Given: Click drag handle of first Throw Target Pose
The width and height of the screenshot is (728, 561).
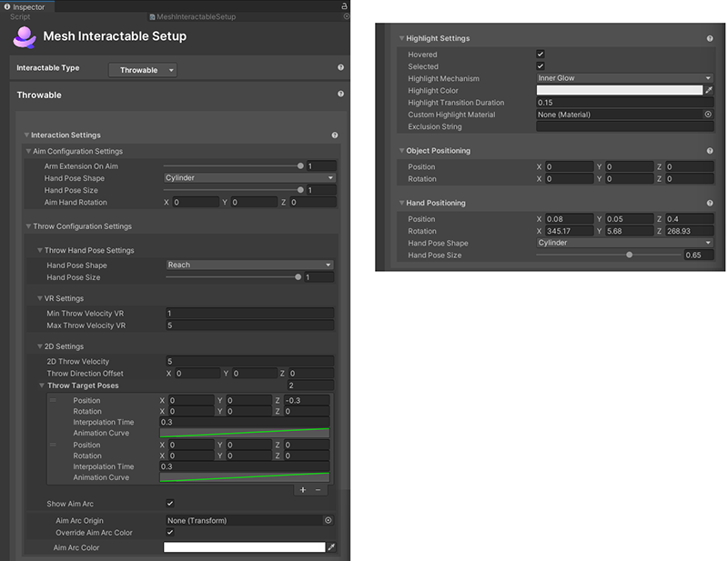Looking at the screenshot, I should coord(53,400).
